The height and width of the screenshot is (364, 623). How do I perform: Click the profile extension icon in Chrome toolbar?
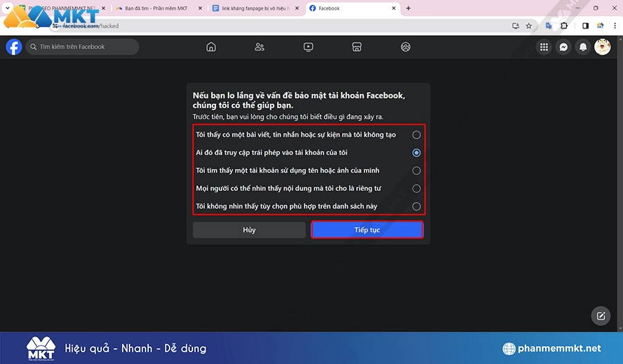(x=600, y=26)
